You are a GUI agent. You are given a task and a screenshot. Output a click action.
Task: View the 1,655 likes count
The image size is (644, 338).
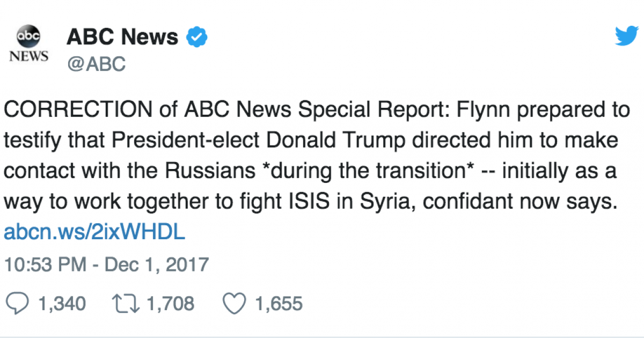(x=279, y=304)
